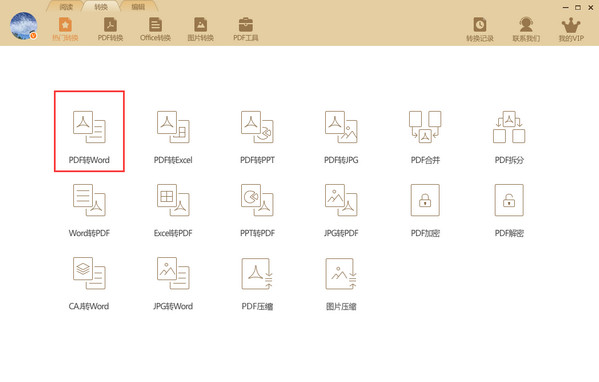Select the PDF转PPT conversion icon
599x382 pixels.
pos(257,127)
